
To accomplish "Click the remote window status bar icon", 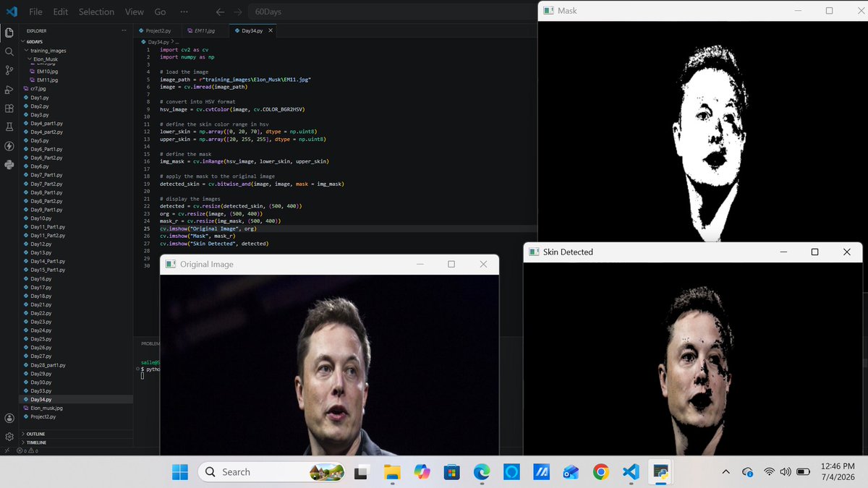I will 7,450.
